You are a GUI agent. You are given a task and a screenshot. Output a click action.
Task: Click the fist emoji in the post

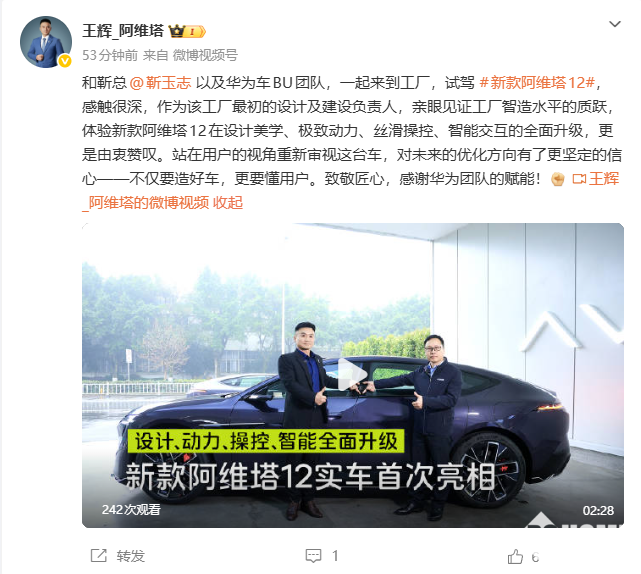(x=558, y=179)
